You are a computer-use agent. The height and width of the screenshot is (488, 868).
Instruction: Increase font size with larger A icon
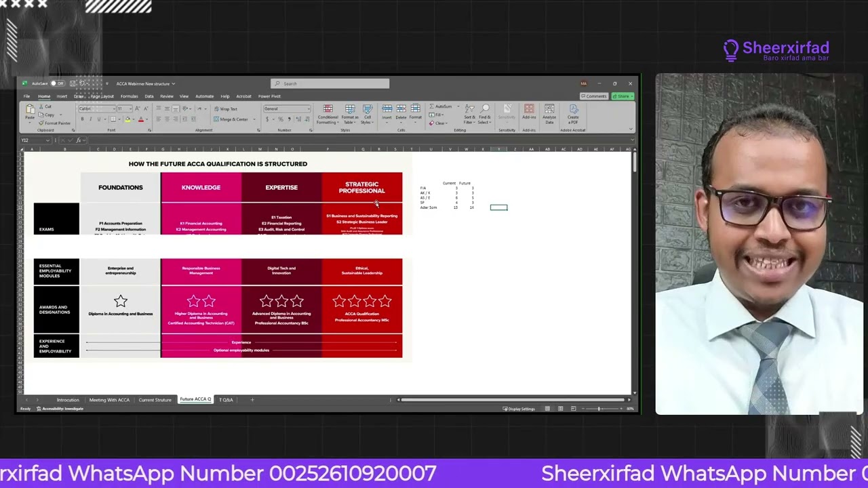point(138,109)
